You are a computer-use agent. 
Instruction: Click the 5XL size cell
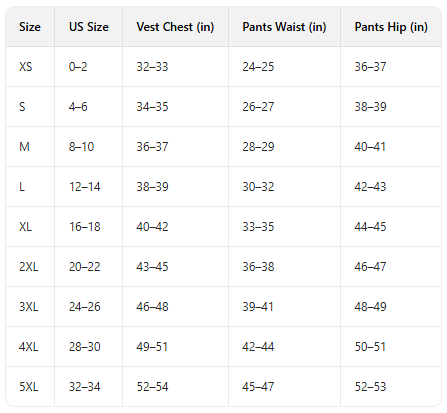(x=29, y=387)
